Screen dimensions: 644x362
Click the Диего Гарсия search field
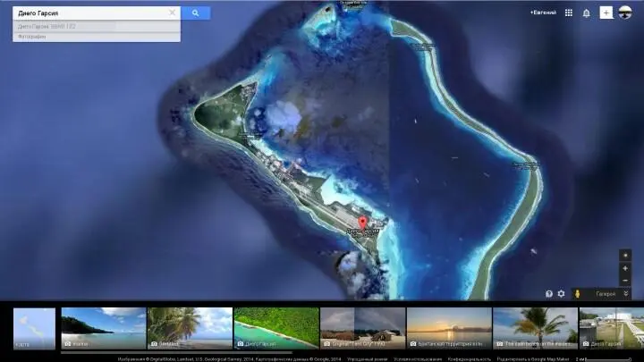pyautogui.click(x=89, y=13)
